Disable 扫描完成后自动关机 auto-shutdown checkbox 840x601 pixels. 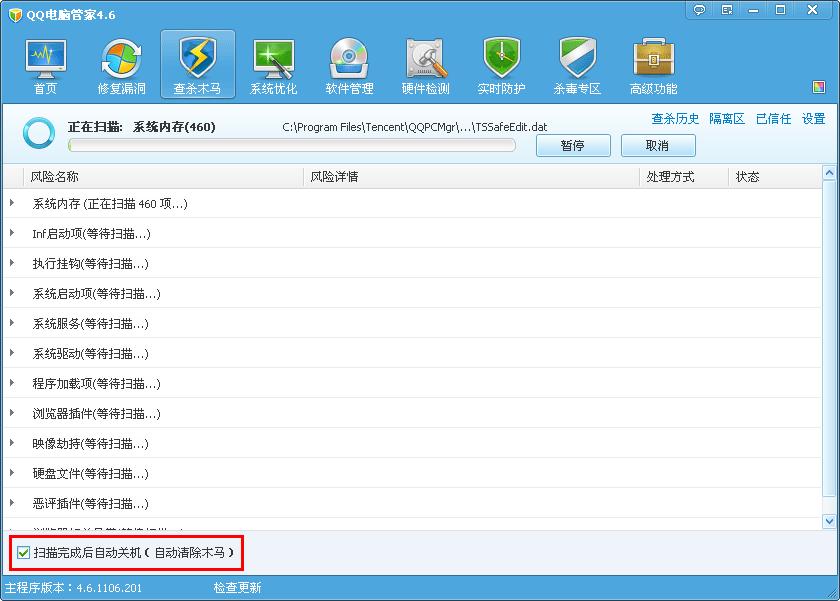[x=24, y=553]
